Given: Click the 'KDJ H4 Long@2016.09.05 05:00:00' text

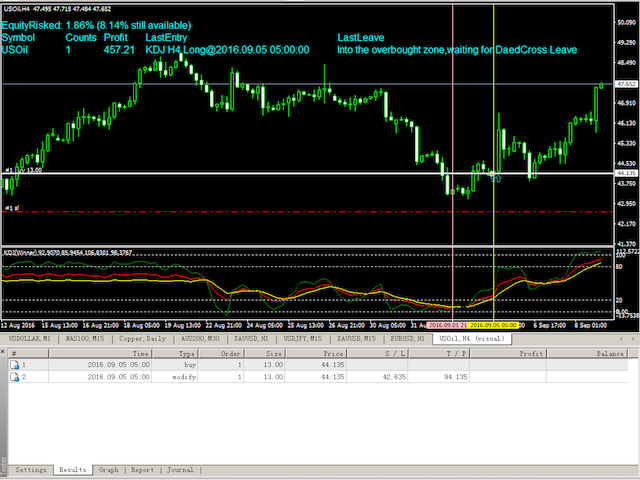Looking at the screenshot, I should point(227,50).
